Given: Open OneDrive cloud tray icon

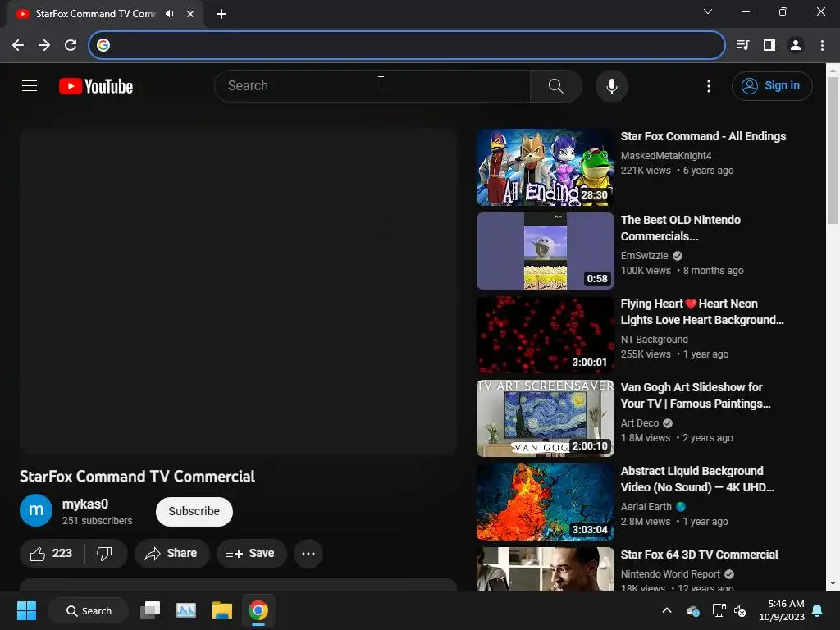Looking at the screenshot, I should 692,610.
